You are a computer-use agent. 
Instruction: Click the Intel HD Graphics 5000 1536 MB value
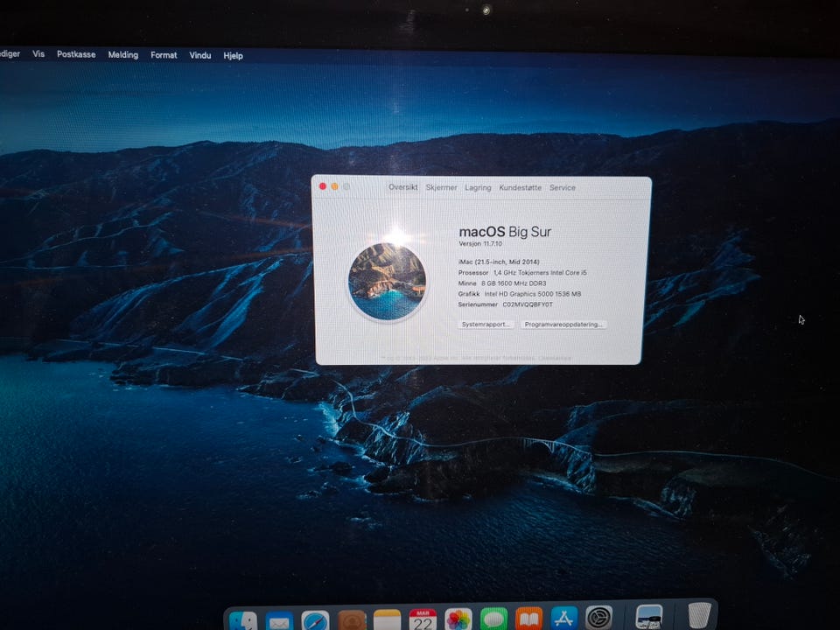(533, 294)
